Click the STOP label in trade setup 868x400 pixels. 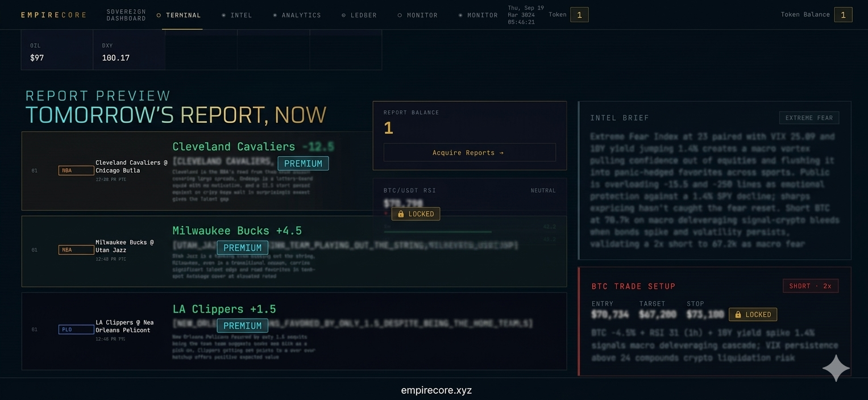[x=695, y=304]
